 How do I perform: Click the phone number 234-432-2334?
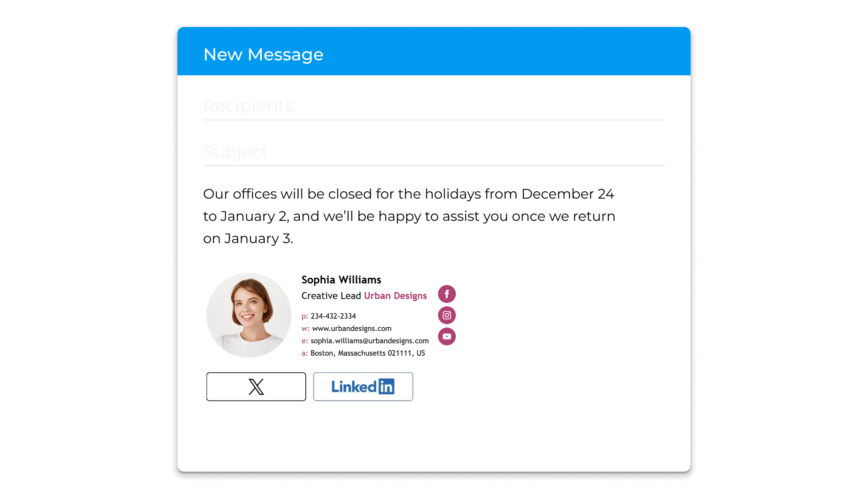(333, 316)
